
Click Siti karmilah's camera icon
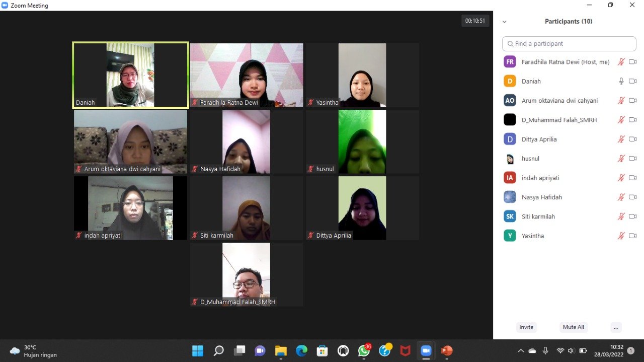coord(632,216)
